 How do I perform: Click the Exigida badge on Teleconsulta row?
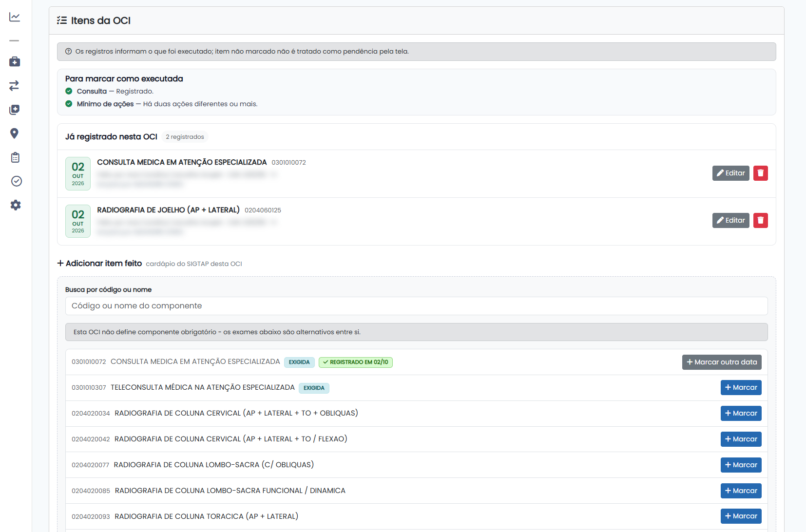(314, 388)
